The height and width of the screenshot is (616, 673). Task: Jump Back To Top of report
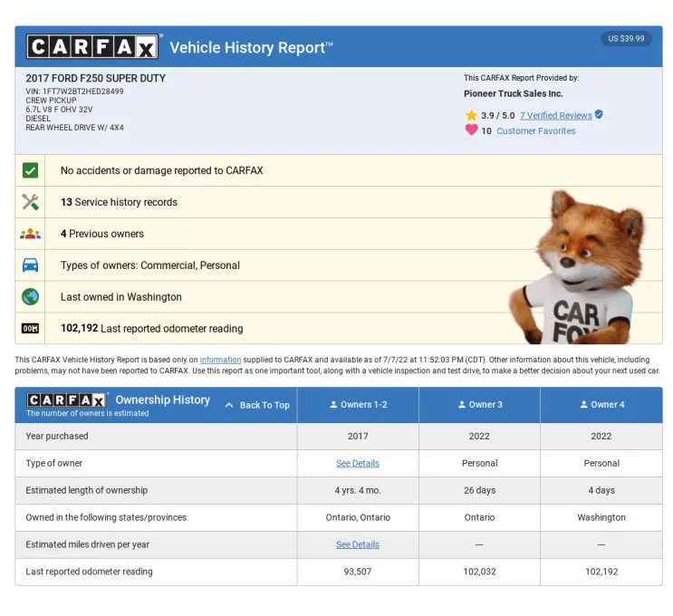click(x=257, y=405)
